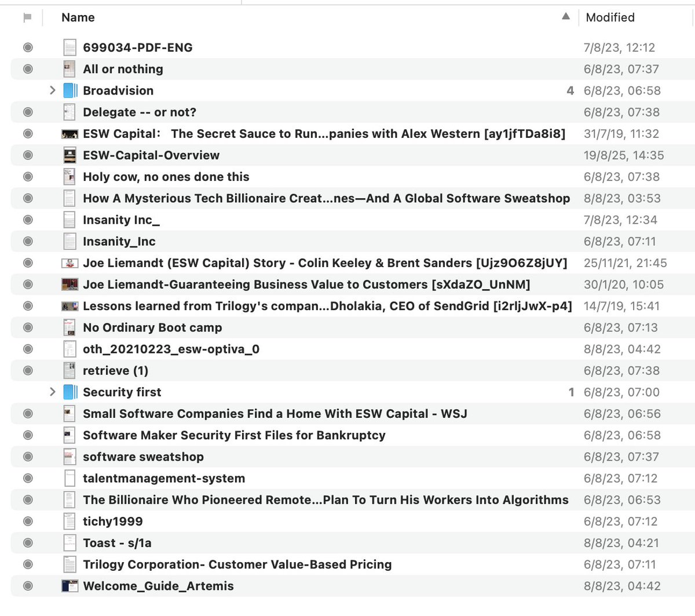Screen dimensions: 695x616
Task: Select the file name oth_20210223_esw-optiva_0
Action: 171,349
